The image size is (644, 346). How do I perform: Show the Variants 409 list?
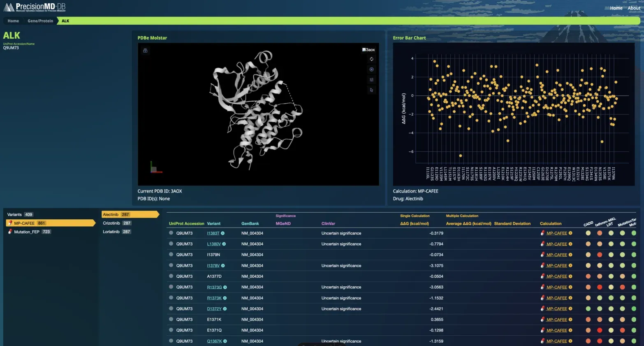[20, 214]
